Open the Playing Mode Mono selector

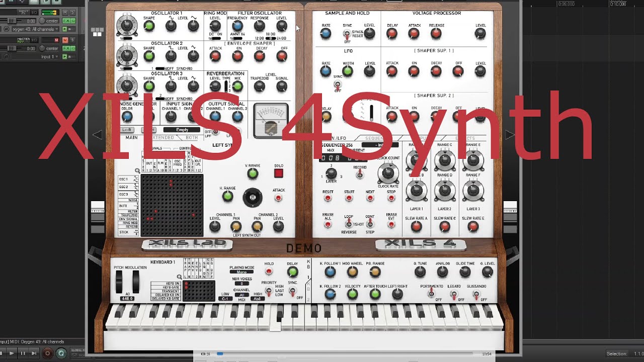click(242, 272)
